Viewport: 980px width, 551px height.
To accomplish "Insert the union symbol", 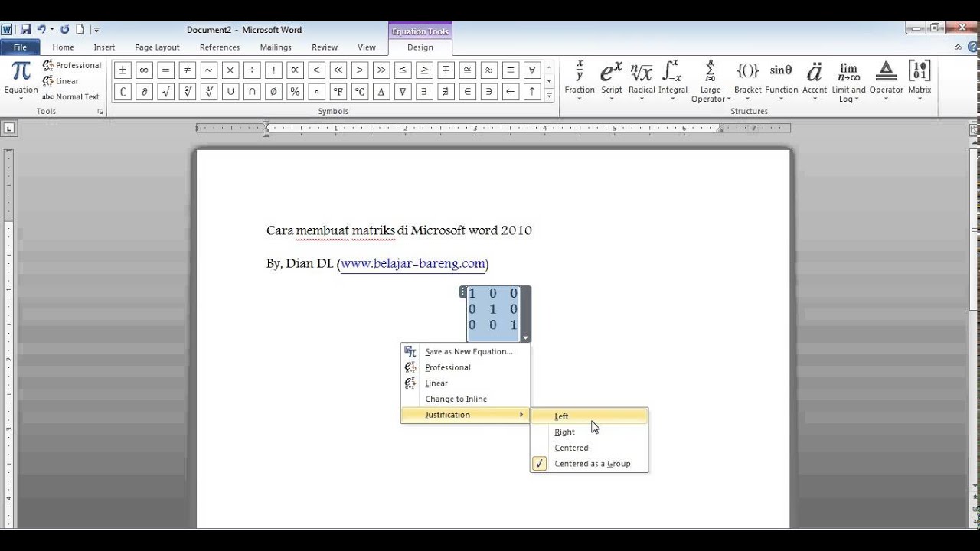I will coord(230,92).
